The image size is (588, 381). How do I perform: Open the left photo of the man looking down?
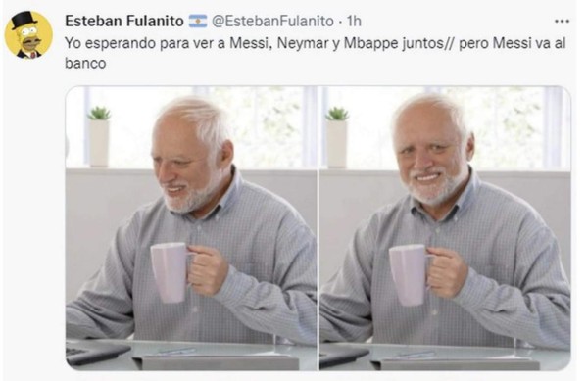pyautogui.click(x=191, y=228)
